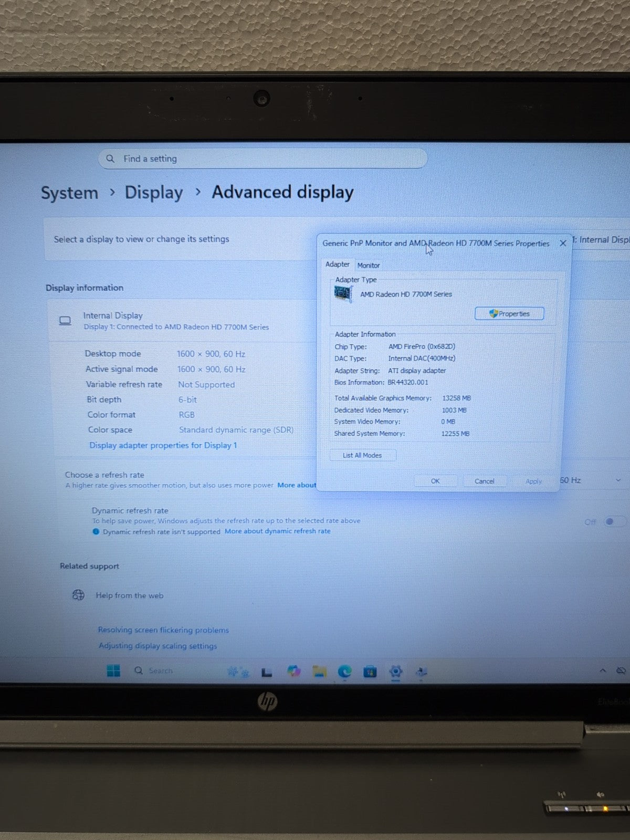This screenshot has width=630, height=840.
Task: Select the 13258 MB graphics memory value
Action: click(456, 398)
